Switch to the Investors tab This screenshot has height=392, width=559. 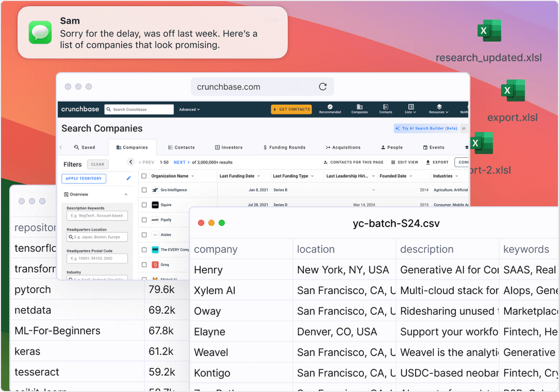click(x=229, y=147)
